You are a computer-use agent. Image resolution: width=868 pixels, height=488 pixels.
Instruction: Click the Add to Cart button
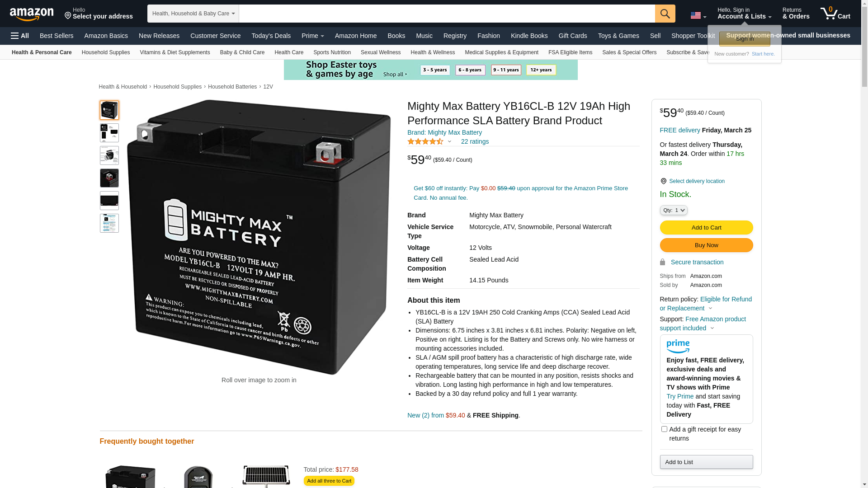[706, 227]
